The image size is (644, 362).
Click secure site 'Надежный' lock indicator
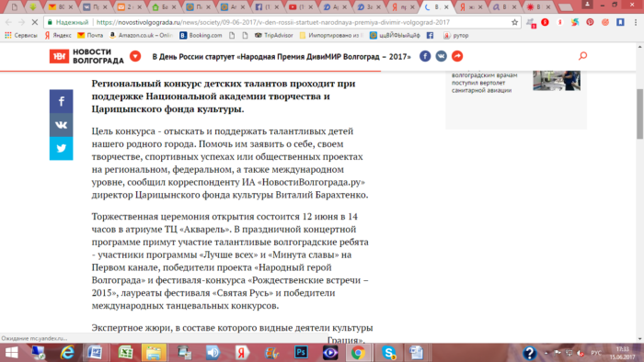(68, 22)
